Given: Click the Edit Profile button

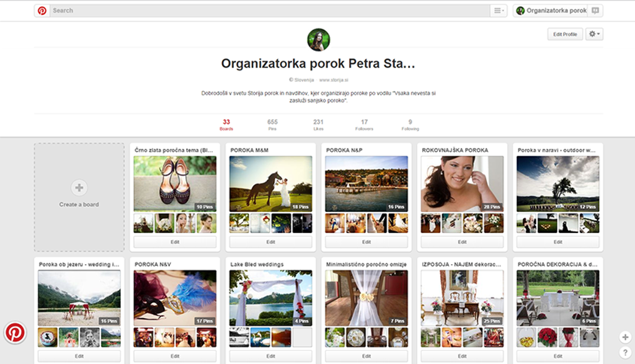Looking at the screenshot, I should coord(565,34).
